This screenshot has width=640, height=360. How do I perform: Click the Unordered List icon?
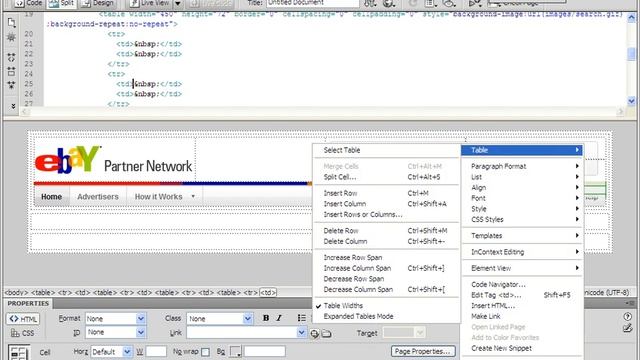(302, 318)
